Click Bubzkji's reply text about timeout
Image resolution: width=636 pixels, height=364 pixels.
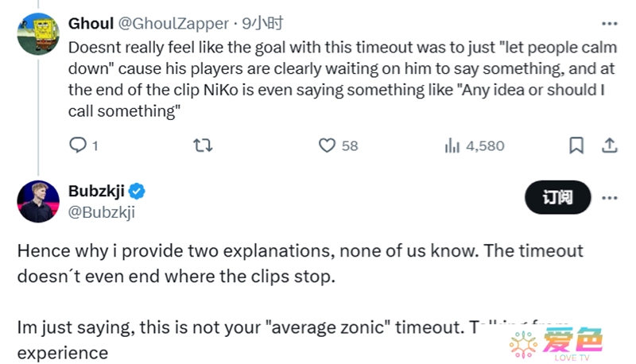coord(301,301)
